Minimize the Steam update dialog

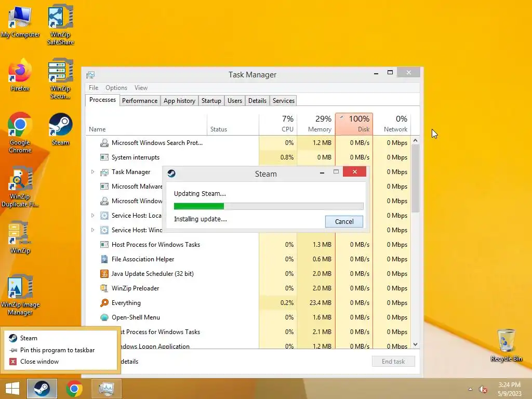[322, 172]
